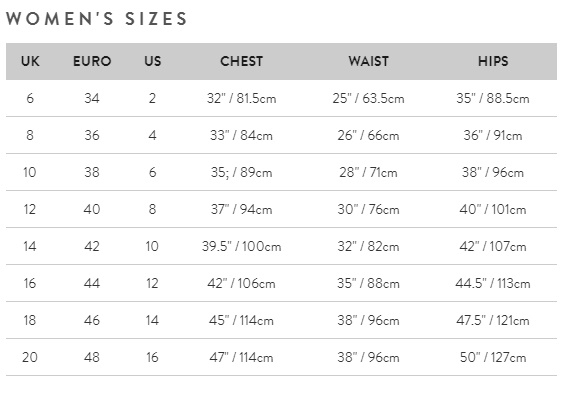Screen dimensions: 565x395
Task: Click the WAIST column header
Action: pos(368,61)
